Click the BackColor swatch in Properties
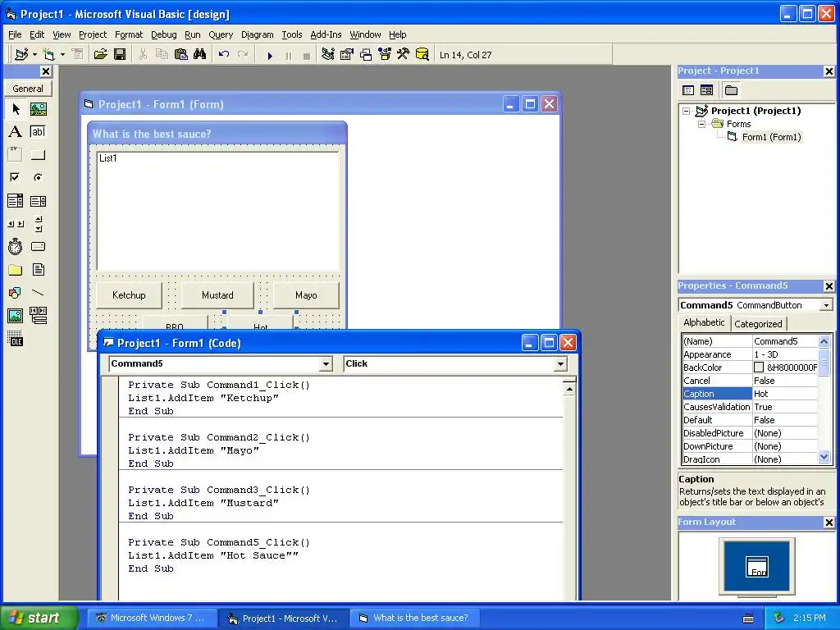 click(x=759, y=367)
